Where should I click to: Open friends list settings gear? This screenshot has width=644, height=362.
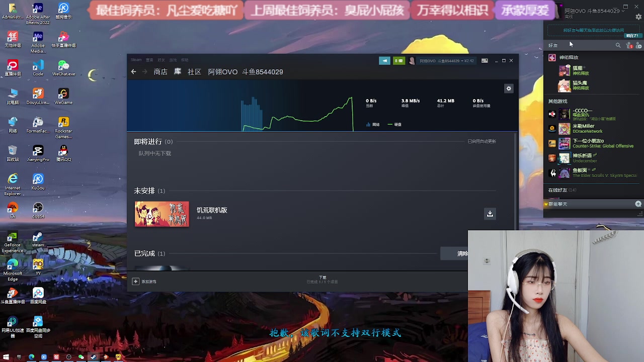coord(638,17)
